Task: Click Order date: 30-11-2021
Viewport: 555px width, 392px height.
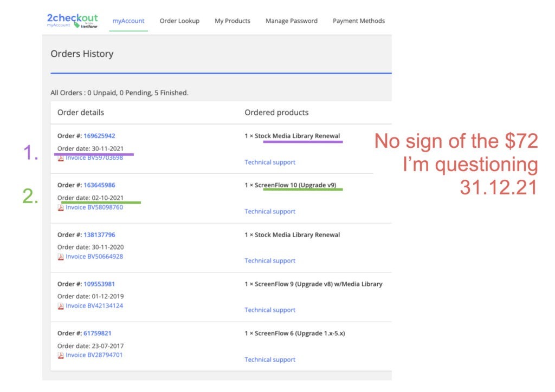Action: (91, 148)
